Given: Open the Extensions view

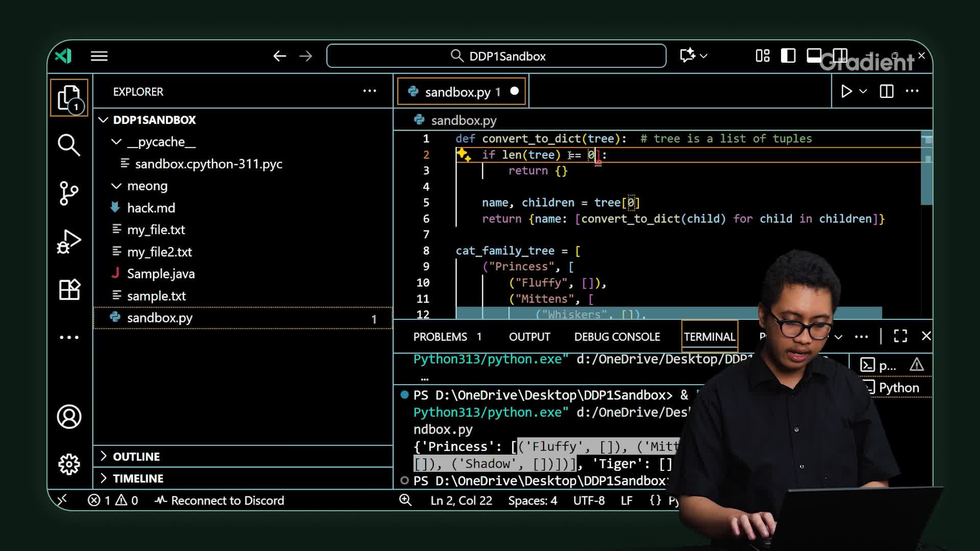Looking at the screenshot, I should coord(69,290).
